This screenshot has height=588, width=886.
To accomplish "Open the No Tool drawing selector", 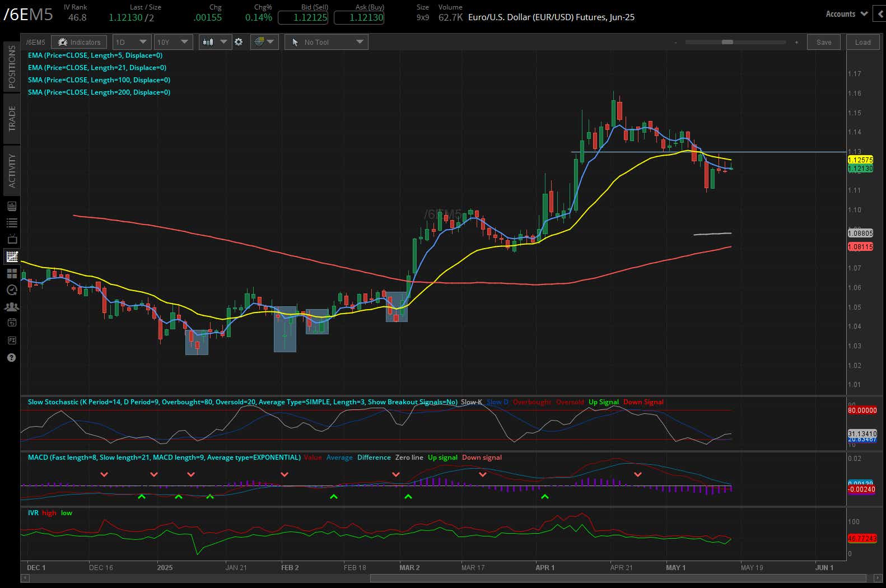I will (x=327, y=42).
